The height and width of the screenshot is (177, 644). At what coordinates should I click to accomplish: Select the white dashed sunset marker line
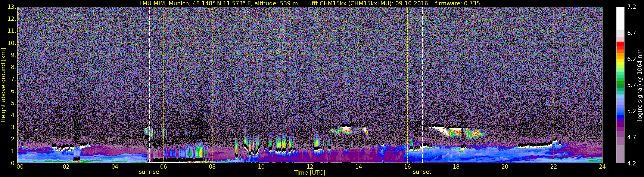point(422,85)
